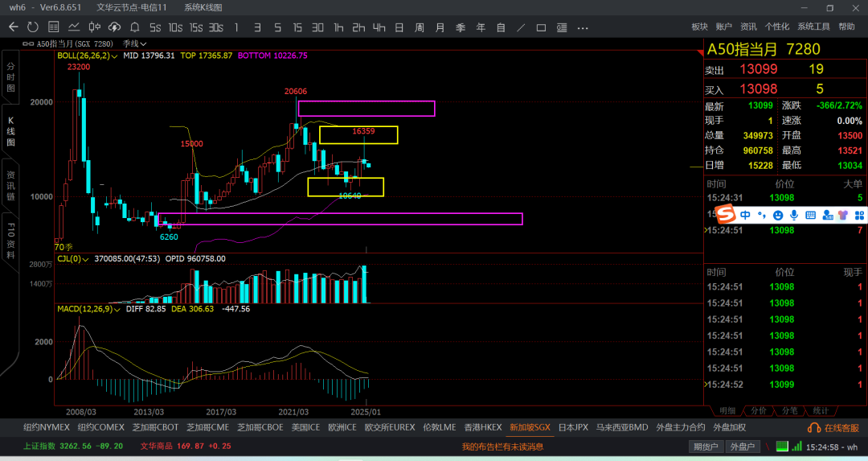Switch to 4h chart period
868x461 pixels.
pyautogui.click(x=379, y=27)
